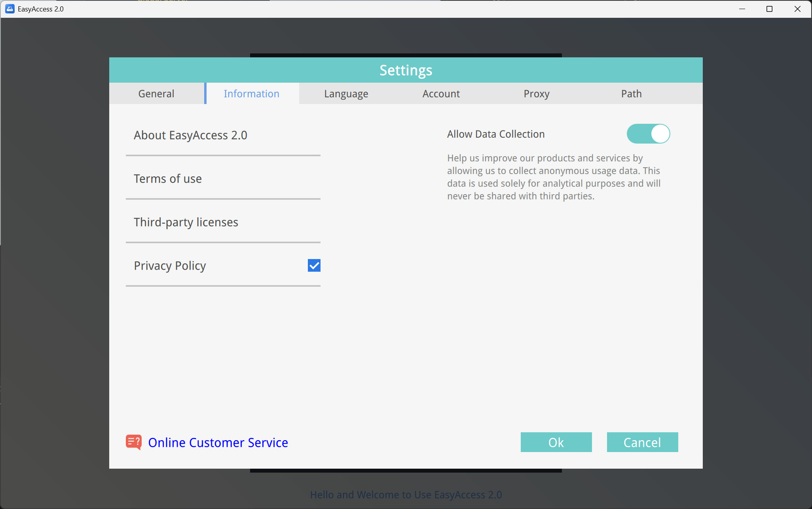Confirm settings with the Ok button

point(556,442)
